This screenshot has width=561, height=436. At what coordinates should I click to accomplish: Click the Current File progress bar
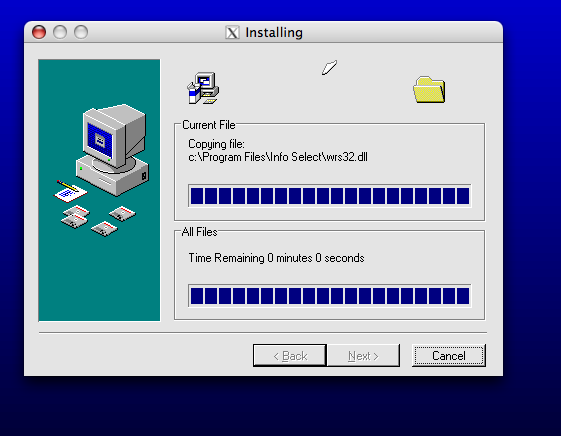(x=330, y=196)
